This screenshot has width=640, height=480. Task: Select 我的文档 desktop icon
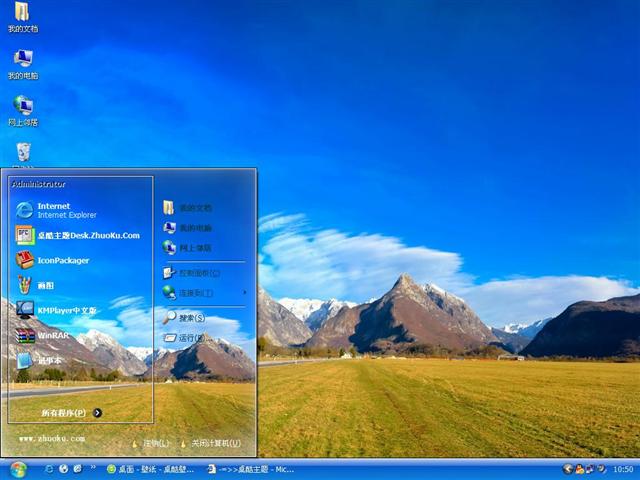23,17
